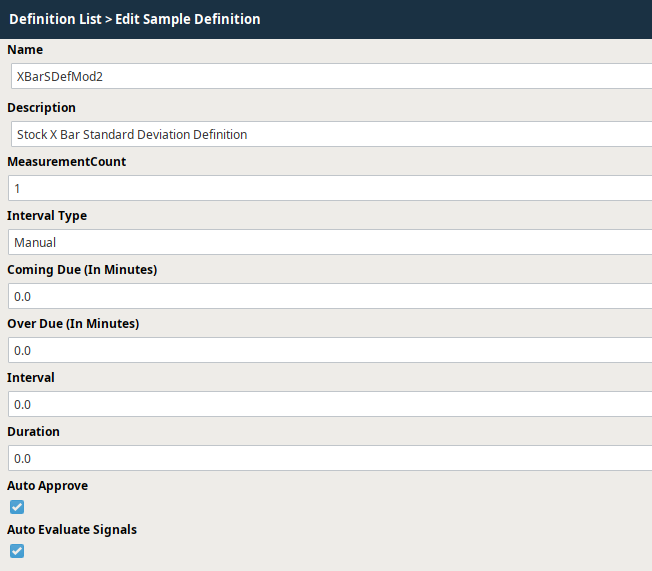The height and width of the screenshot is (571, 652).
Task: Select the MeasurementCount input field
Action: click(x=329, y=188)
